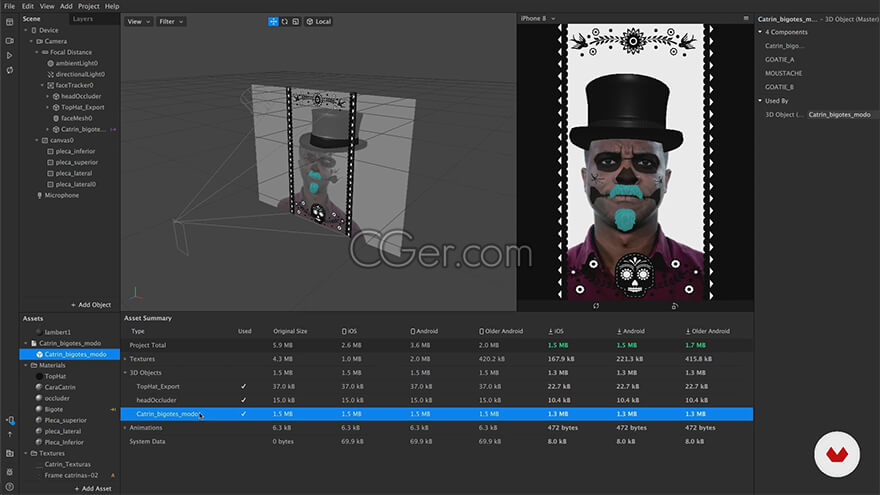Open the View dropdown in viewport
880x495 pixels.
(138, 21)
